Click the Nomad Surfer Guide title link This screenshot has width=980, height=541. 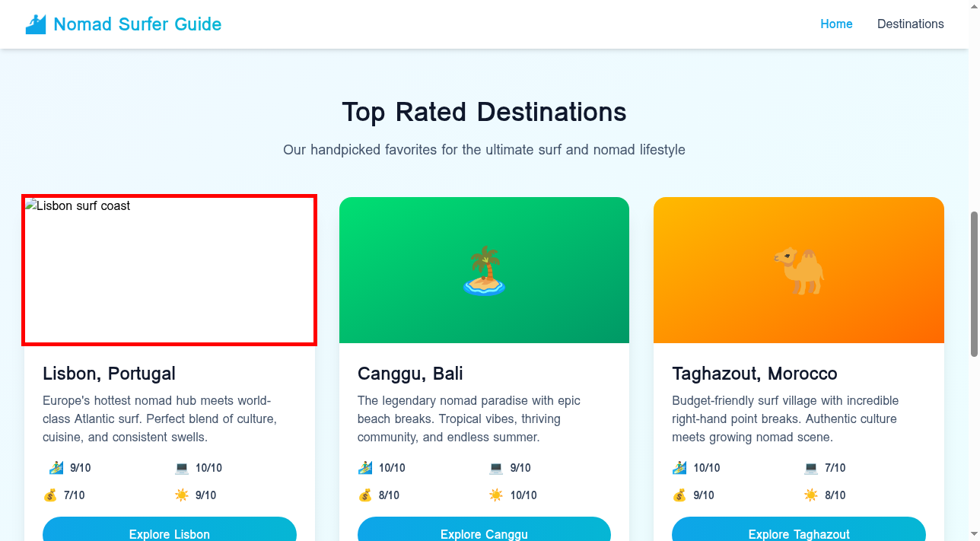138,24
